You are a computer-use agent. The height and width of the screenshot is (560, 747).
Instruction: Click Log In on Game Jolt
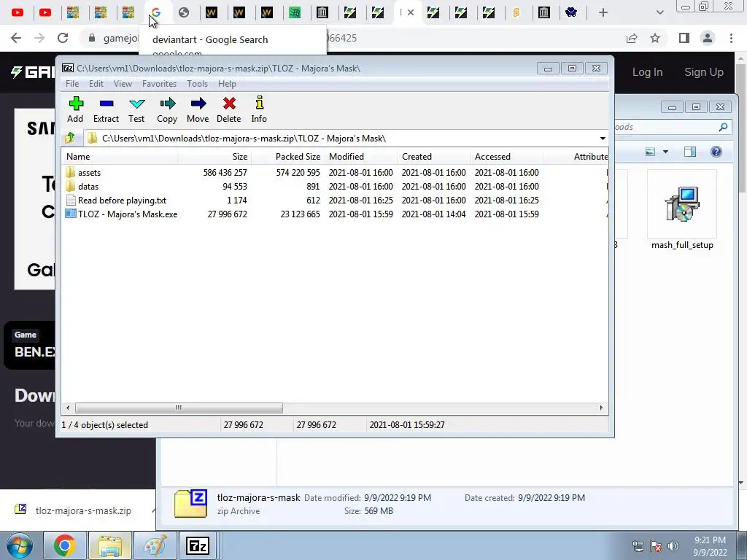click(648, 72)
